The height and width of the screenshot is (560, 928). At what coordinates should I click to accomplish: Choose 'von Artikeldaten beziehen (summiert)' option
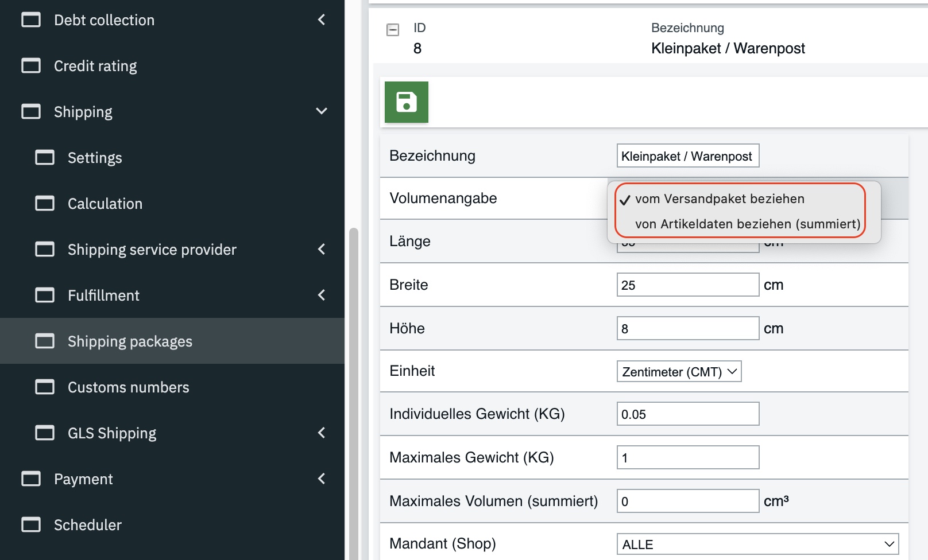[747, 224]
